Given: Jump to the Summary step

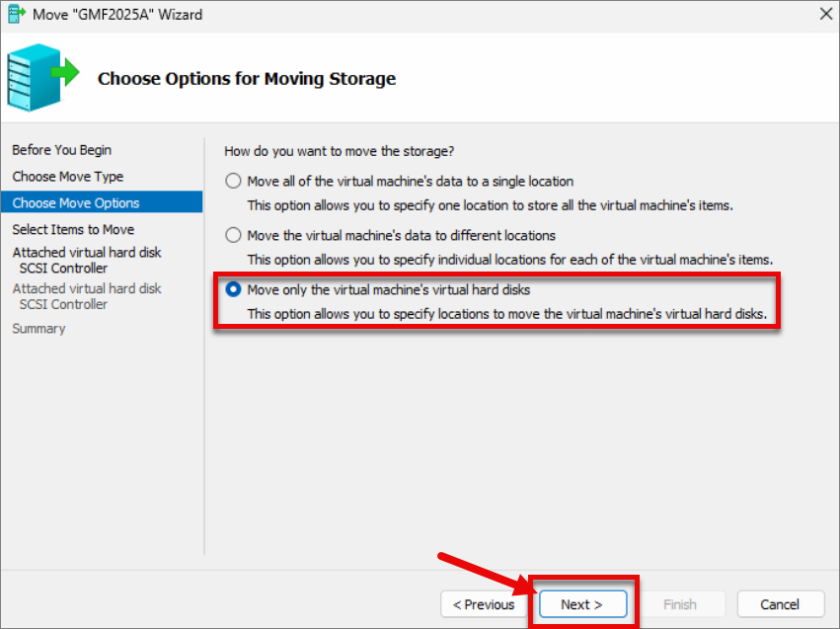Looking at the screenshot, I should coord(38,329).
